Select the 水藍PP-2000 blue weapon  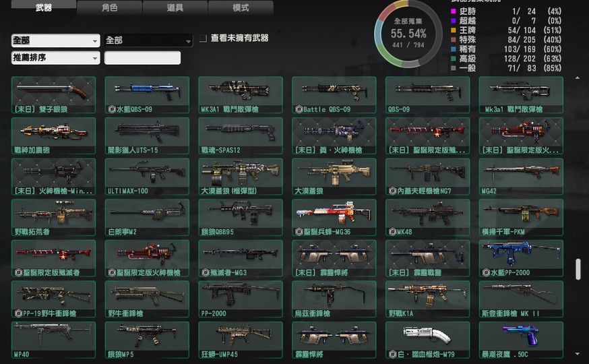point(520,258)
